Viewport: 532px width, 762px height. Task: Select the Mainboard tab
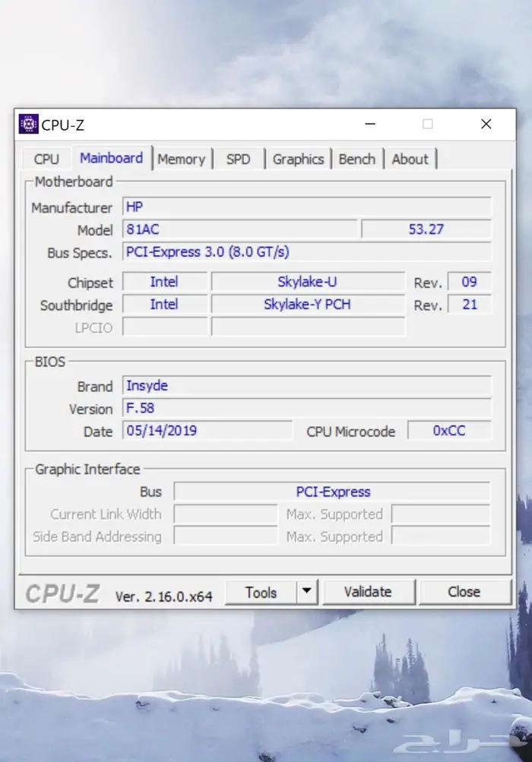[x=111, y=158]
